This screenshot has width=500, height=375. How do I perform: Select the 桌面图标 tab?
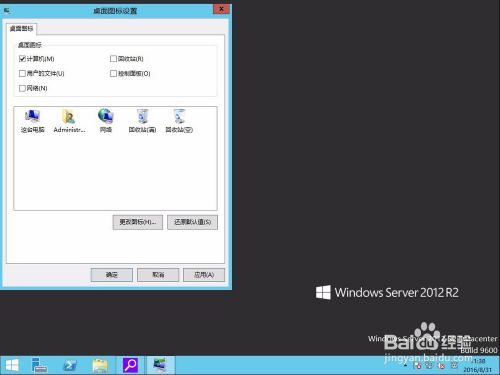coord(22,29)
